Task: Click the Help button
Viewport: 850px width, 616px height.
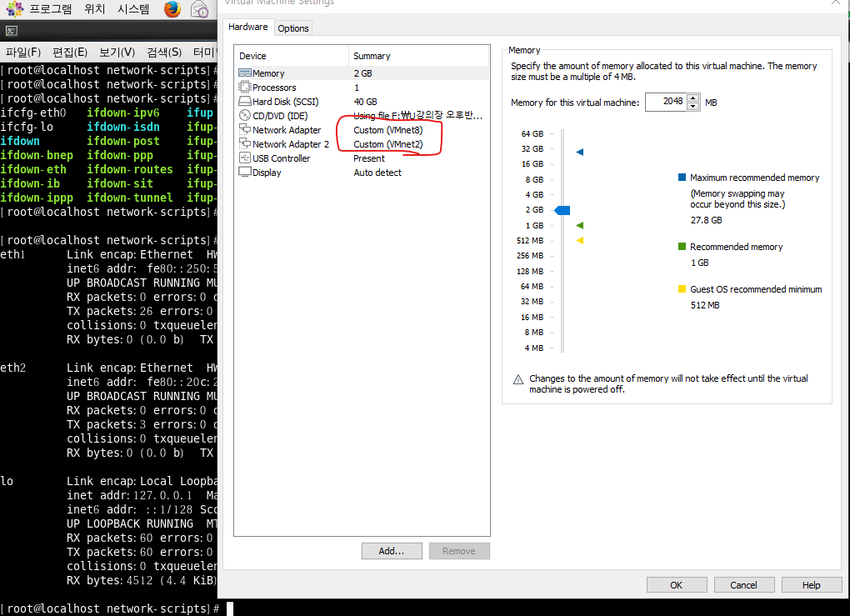Action: pos(811,585)
